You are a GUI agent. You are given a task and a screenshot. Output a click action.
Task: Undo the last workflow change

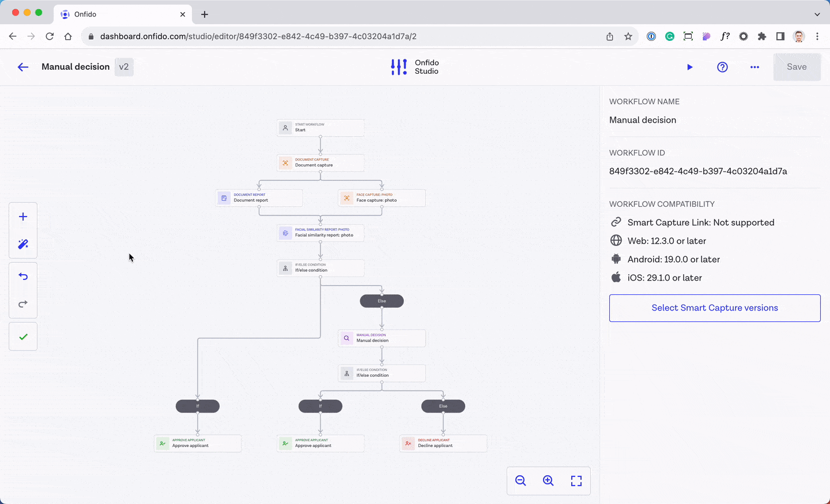click(x=23, y=276)
